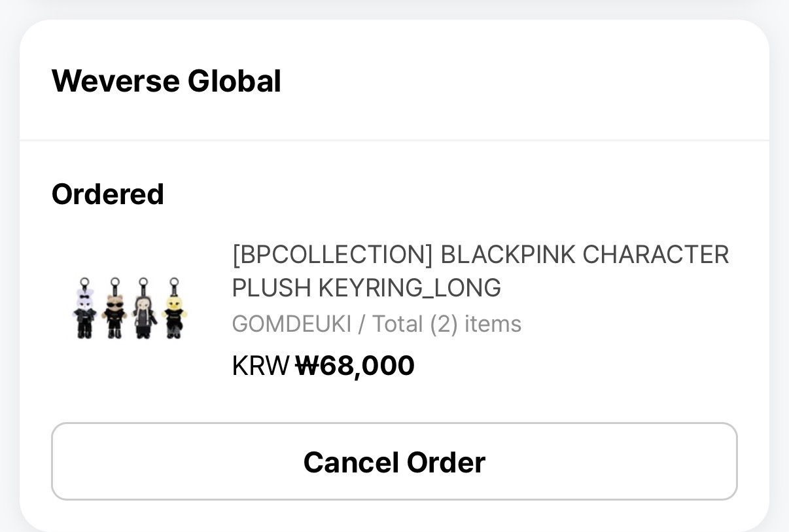Click the PLUSH KEYRING_LONG title line

coord(366,288)
